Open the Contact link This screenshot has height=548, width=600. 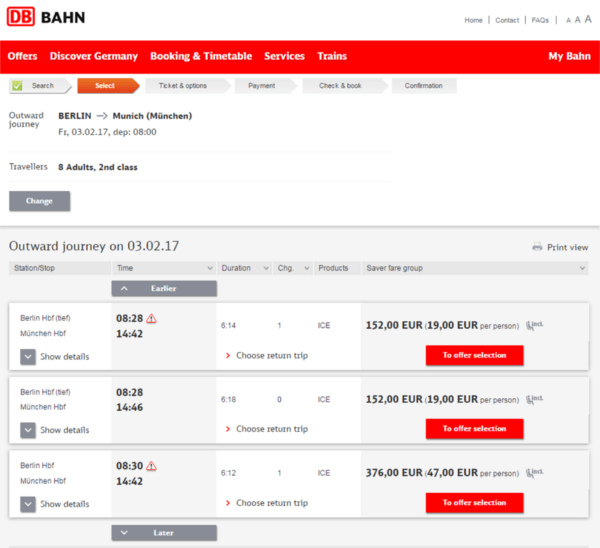click(x=507, y=20)
